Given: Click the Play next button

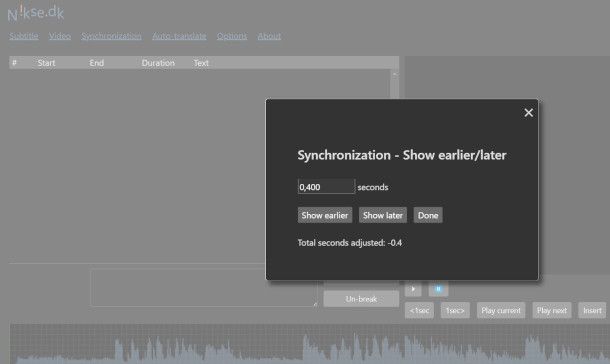Looking at the screenshot, I should 552,310.
